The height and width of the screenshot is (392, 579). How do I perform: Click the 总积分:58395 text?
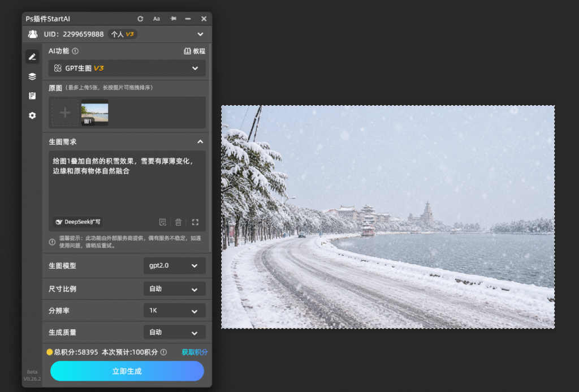[x=76, y=352]
